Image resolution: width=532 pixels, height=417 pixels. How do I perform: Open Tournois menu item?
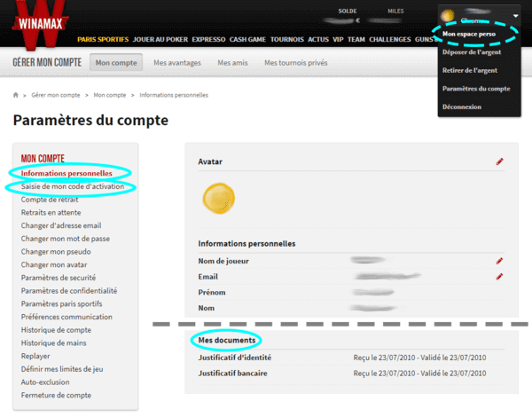(x=287, y=39)
